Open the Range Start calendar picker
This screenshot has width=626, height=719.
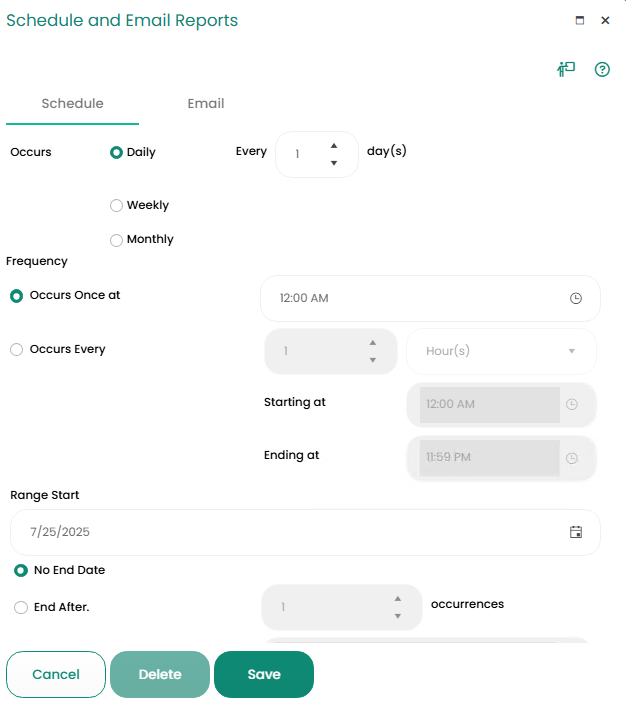575,532
